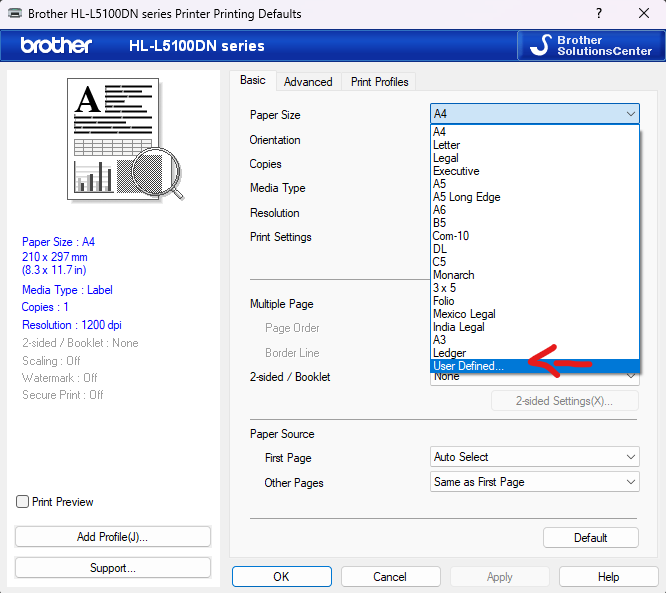Click the OK button
Viewport: 666px width, 593px height.
click(x=281, y=577)
